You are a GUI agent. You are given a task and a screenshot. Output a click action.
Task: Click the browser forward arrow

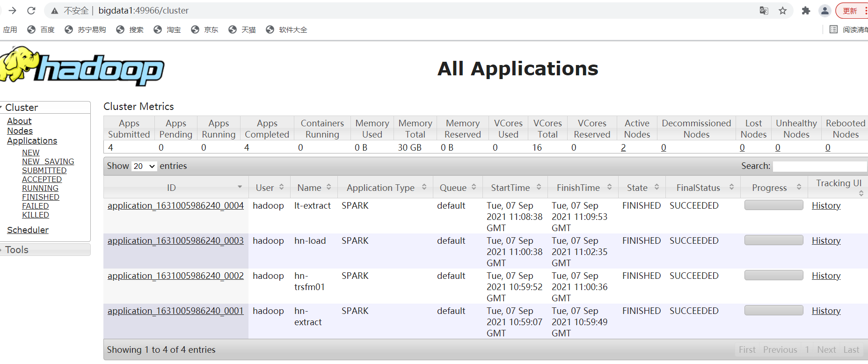click(13, 10)
